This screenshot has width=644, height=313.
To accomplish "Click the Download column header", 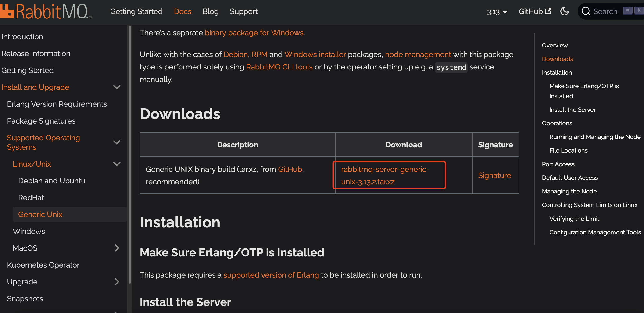I will (x=404, y=145).
